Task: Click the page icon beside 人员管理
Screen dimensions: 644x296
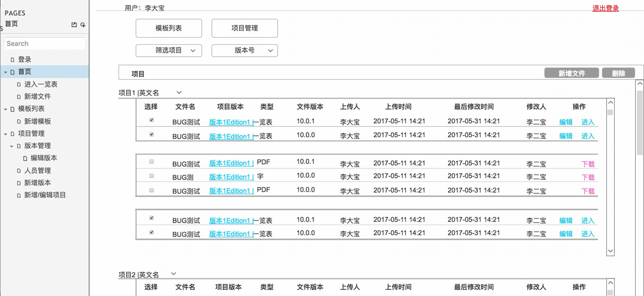Action: point(19,171)
